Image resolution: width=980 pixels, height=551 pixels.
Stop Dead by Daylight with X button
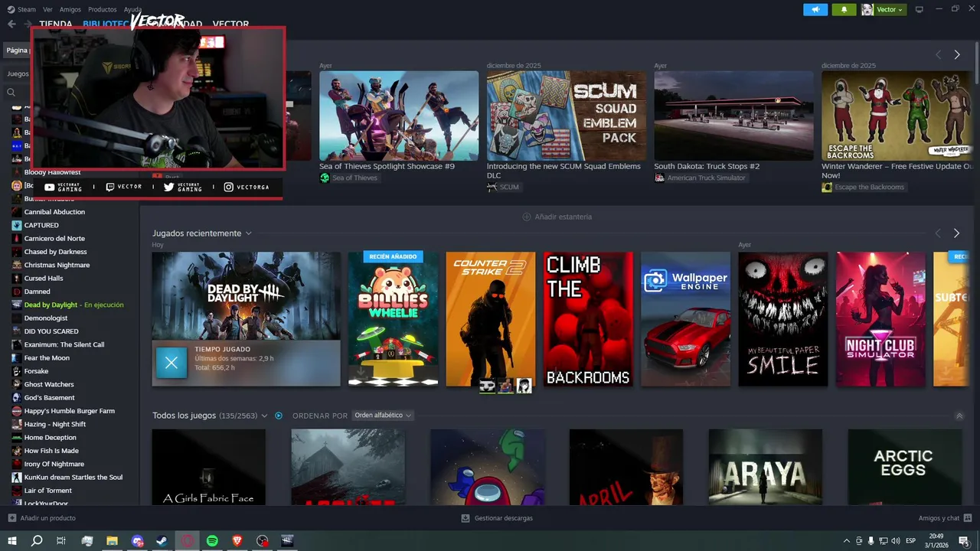click(x=171, y=363)
